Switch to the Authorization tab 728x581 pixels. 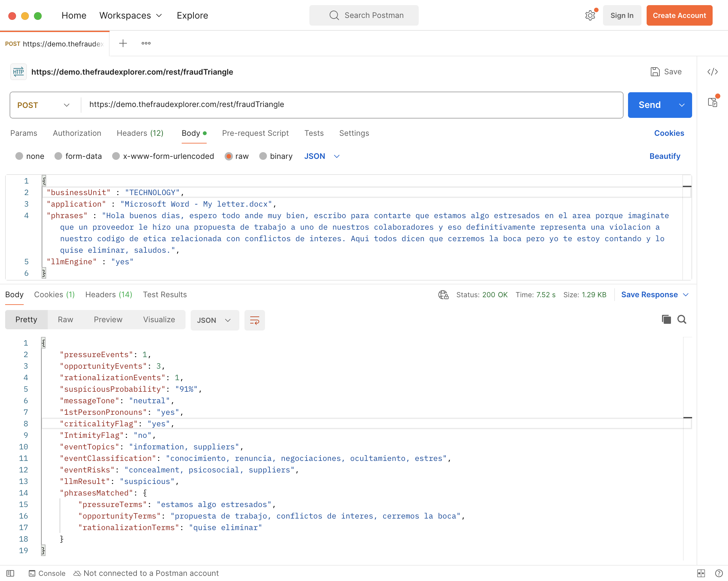(77, 133)
